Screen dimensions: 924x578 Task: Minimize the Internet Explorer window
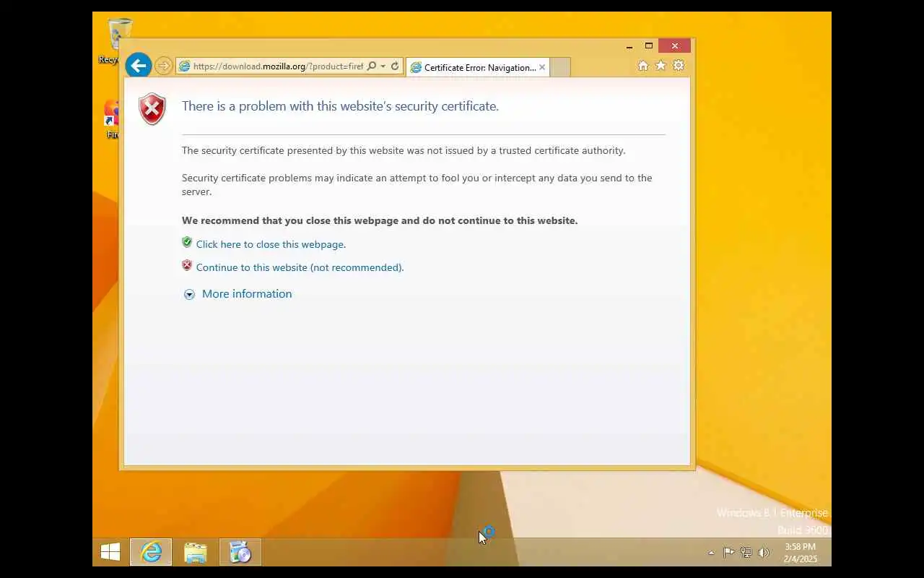click(x=629, y=46)
